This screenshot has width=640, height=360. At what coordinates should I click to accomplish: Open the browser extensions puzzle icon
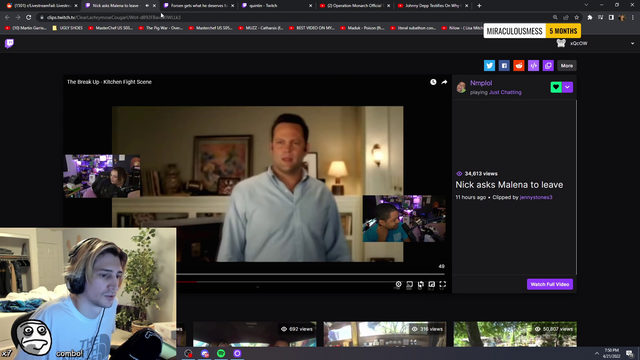coord(590,18)
